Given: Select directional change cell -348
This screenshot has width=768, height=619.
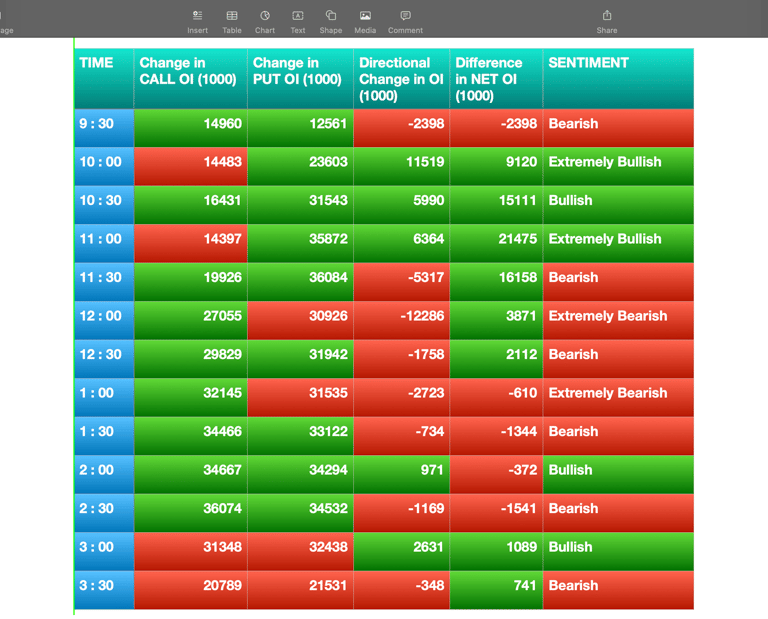Looking at the screenshot, I should pos(402,590).
